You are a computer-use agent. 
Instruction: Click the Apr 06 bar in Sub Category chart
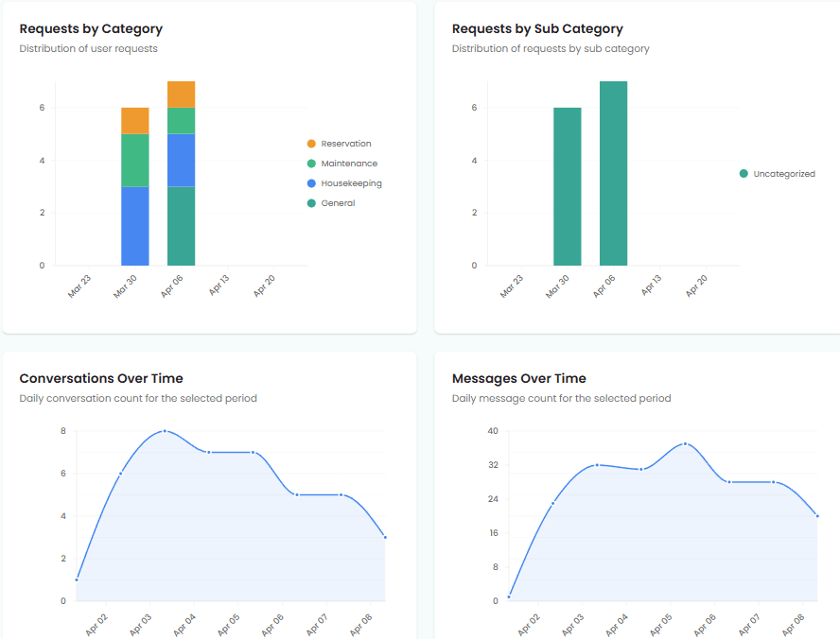(613, 173)
